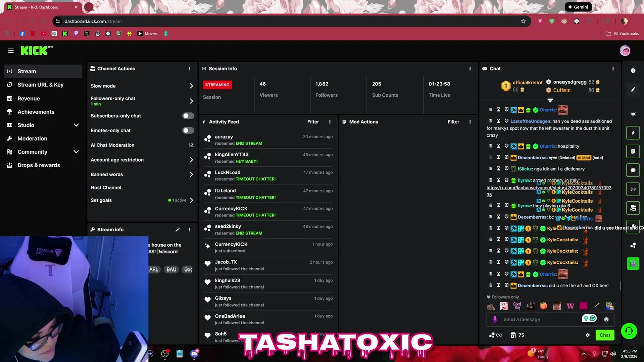Open chat settings gear icon
Viewport: 644px width, 362px height.
tap(587, 335)
